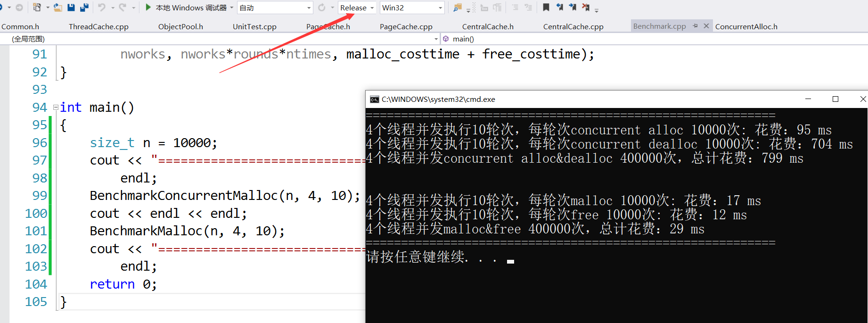
Task: Maximize the cmd.exe console window
Action: pos(835,99)
